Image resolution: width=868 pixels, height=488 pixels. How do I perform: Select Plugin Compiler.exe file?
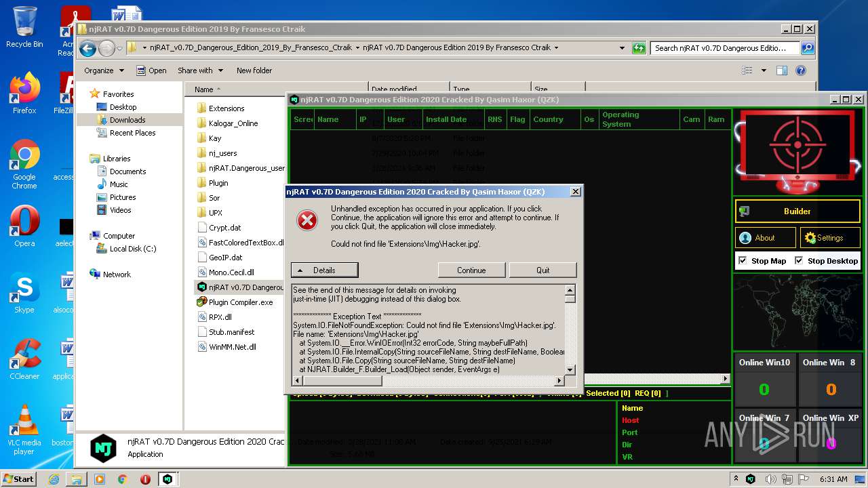(241, 302)
